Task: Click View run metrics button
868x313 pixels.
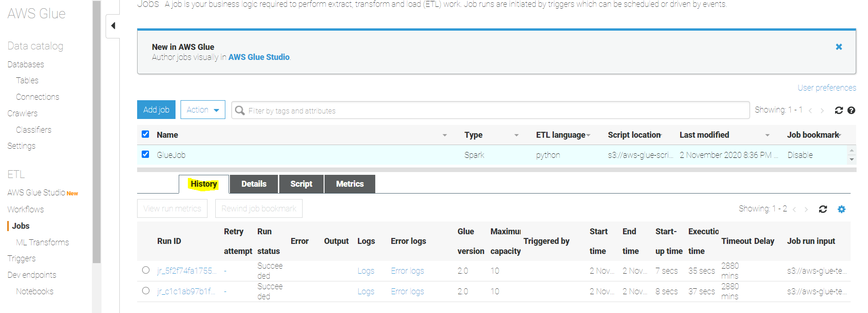Action: (x=172, y=209)
